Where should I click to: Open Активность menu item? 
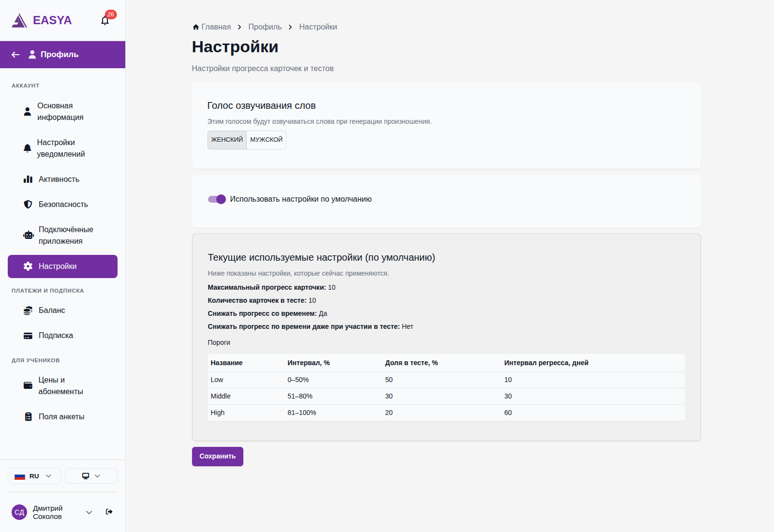pyautogui.click(x=62, y=179)
